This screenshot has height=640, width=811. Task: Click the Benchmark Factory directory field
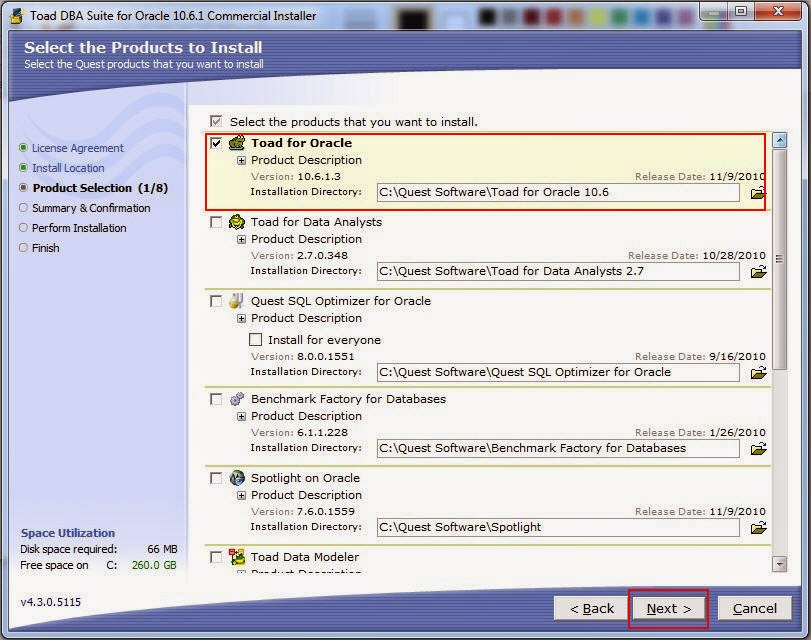pyautogui.click(x=558, y=448)
